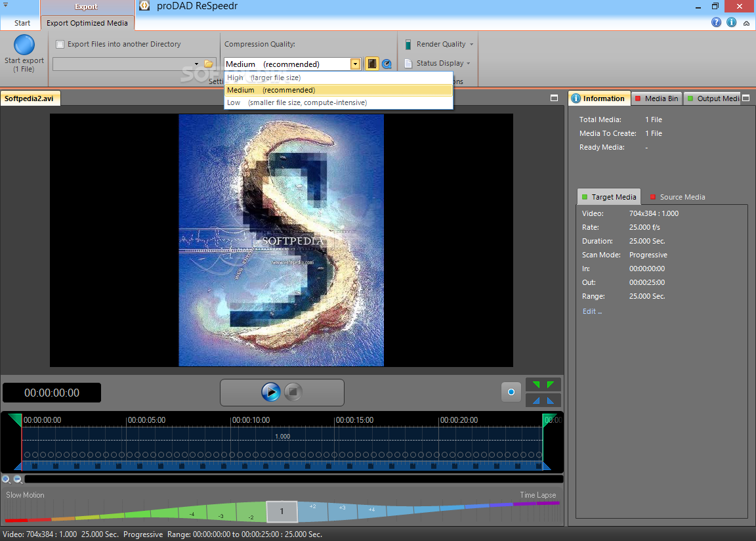
Task: Select the Softpedia2.avi file tab
Action: (x=30, y=98)
